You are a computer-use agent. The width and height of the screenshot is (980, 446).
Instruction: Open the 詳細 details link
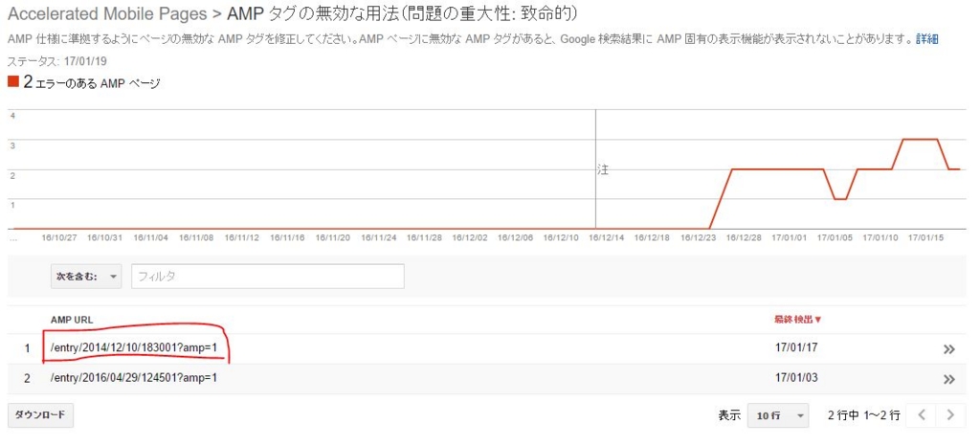(x=926, y=38)
